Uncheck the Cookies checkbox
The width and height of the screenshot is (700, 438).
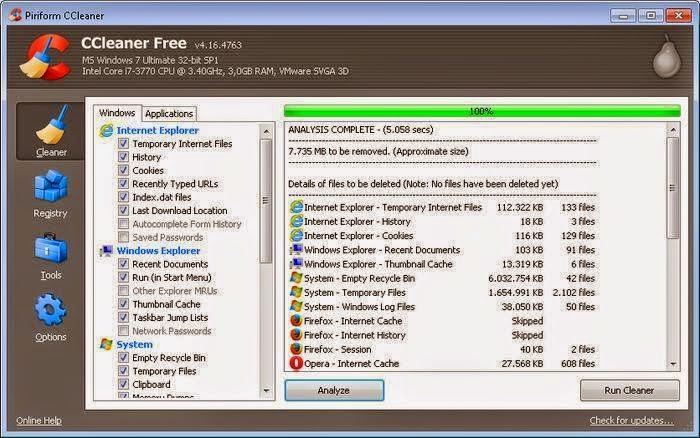click(x=123, y=170)
